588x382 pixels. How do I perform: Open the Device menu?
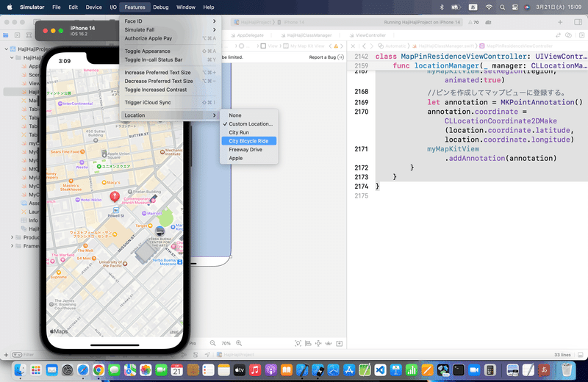(94, 7)
